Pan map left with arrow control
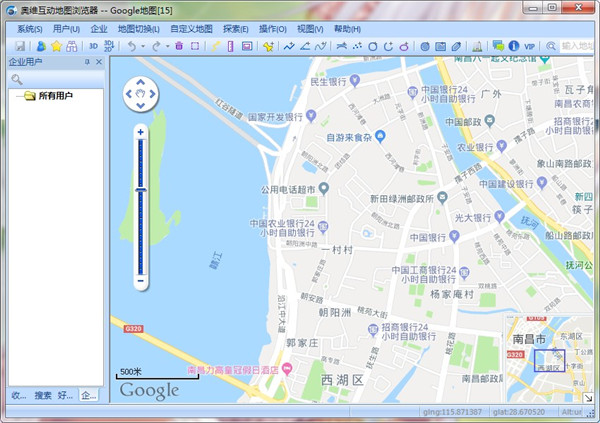600x423 pixels. (129, 94)
